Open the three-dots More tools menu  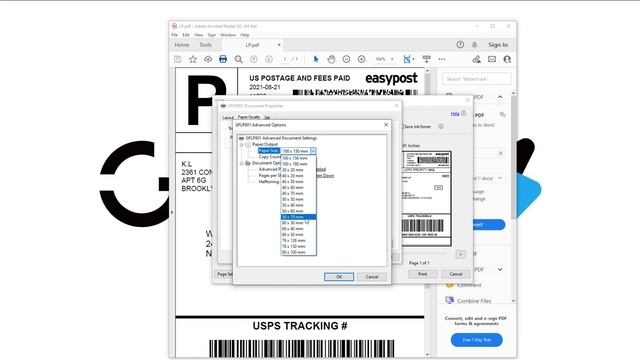(442, 59)
